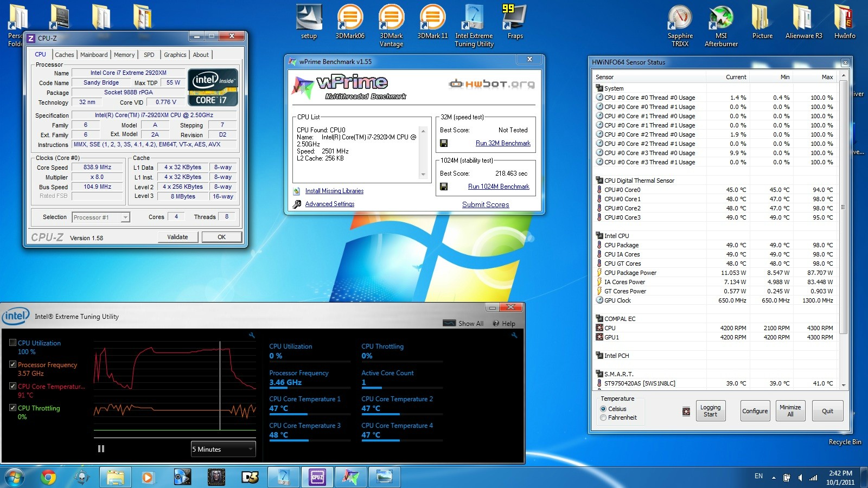The image size is (868, 488).
Task: Click the volume icon in system tray
Action: (x=800, y=478)
